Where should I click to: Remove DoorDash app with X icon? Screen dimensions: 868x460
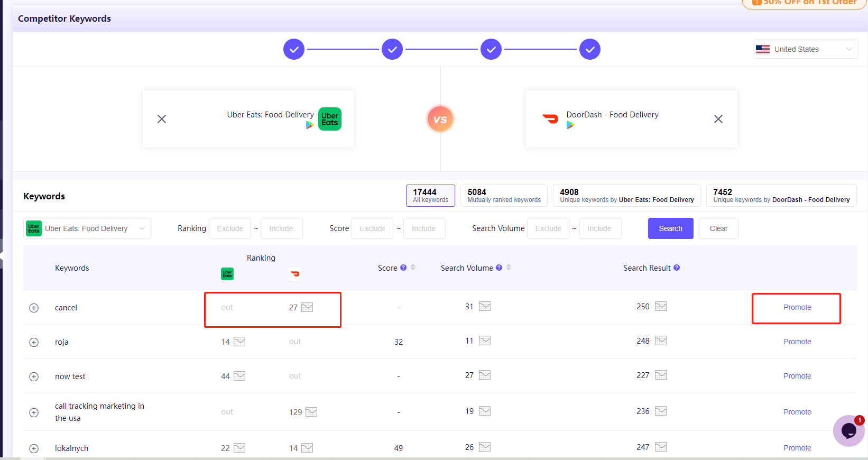718,119
